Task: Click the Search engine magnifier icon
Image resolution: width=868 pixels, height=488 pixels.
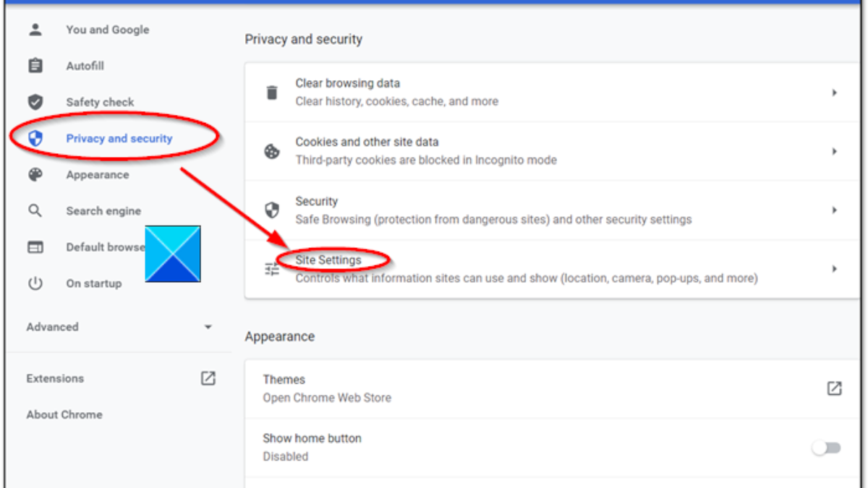Action: pyautogui.click(x=35, y=211)
